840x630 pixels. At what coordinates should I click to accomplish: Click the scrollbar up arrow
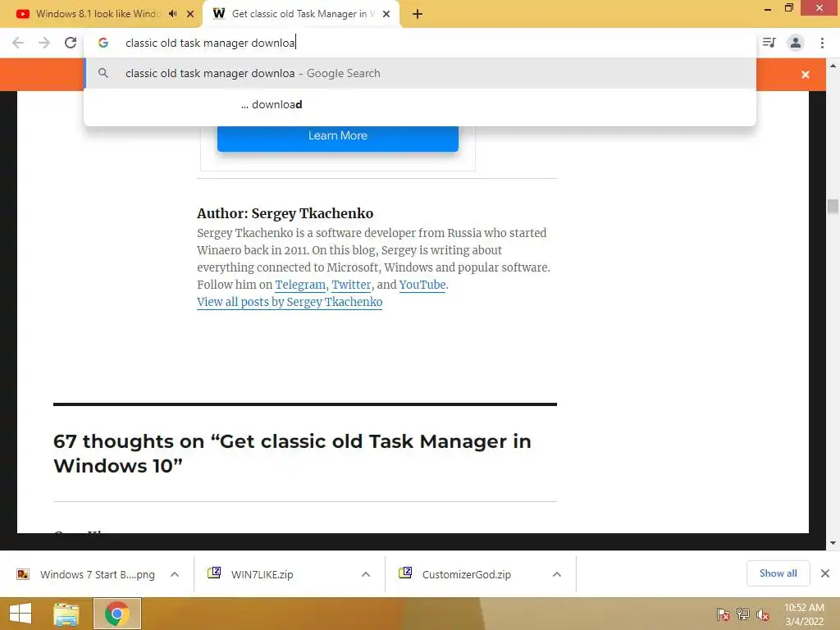pyautogui.click(x=833, y=66)
